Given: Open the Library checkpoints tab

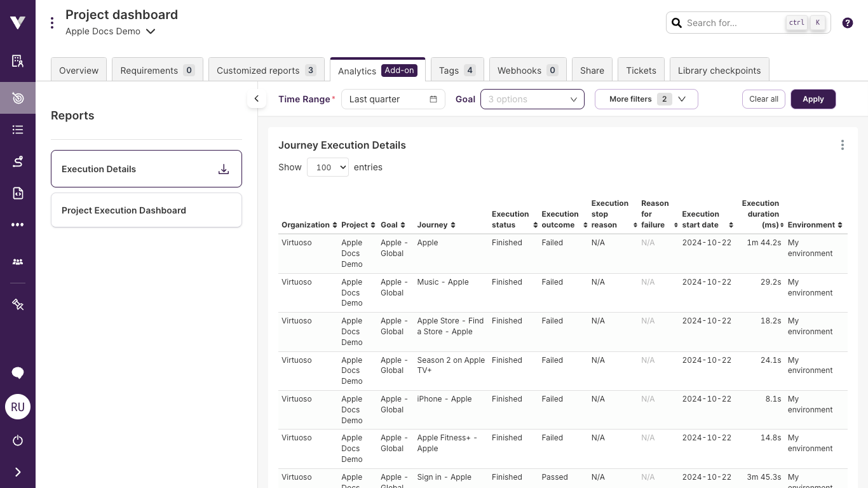Looking at the screenshot, I should (719, 70).
